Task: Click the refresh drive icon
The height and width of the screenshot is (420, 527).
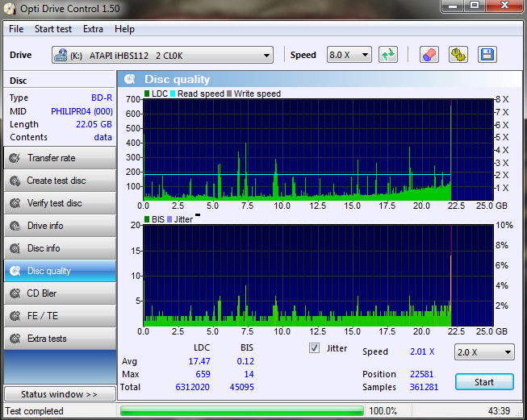Action: pos(388,55)
